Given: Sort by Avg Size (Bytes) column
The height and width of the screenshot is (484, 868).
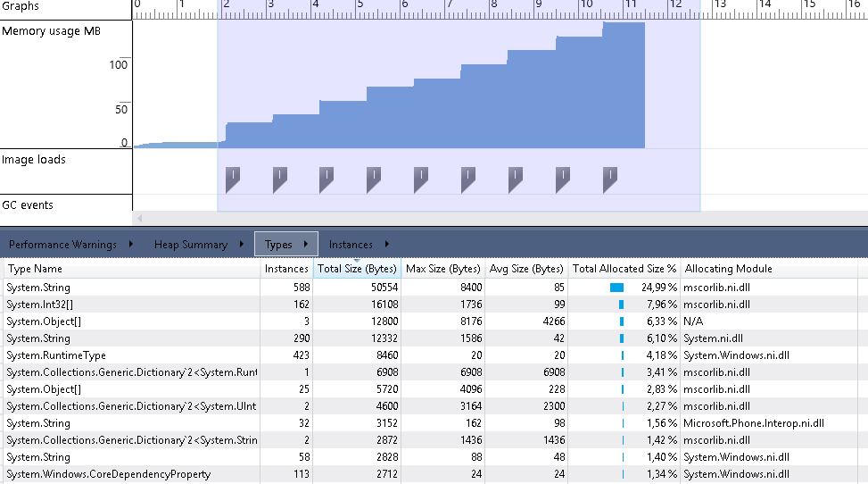Looking at the screenshot, I should click(526, 269).
